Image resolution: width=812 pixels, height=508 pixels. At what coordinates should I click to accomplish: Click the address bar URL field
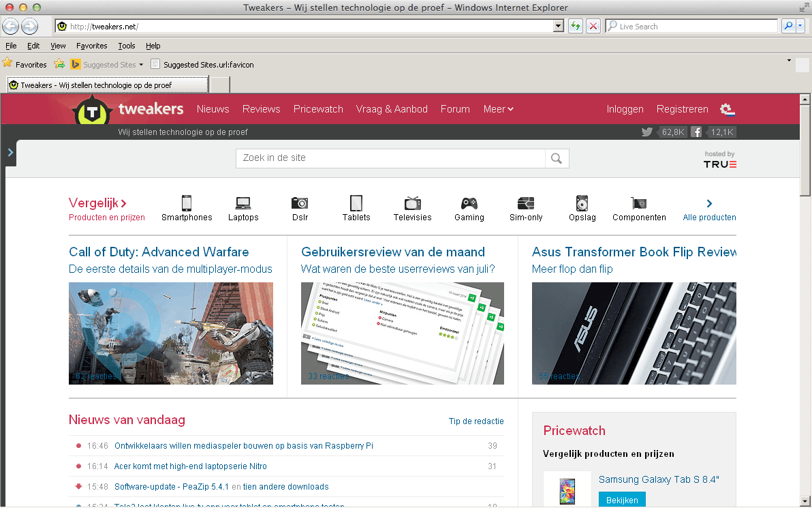coord(304,26)
